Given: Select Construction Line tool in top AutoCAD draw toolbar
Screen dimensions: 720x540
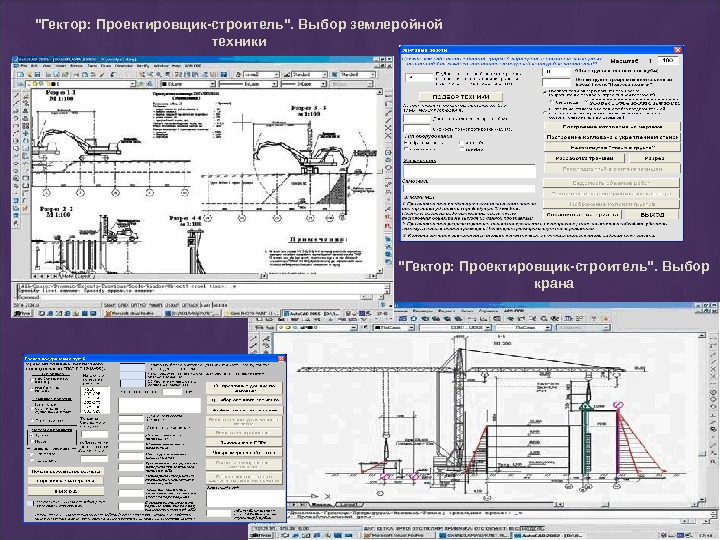Looking at the screenshot, I should [16, 103].
